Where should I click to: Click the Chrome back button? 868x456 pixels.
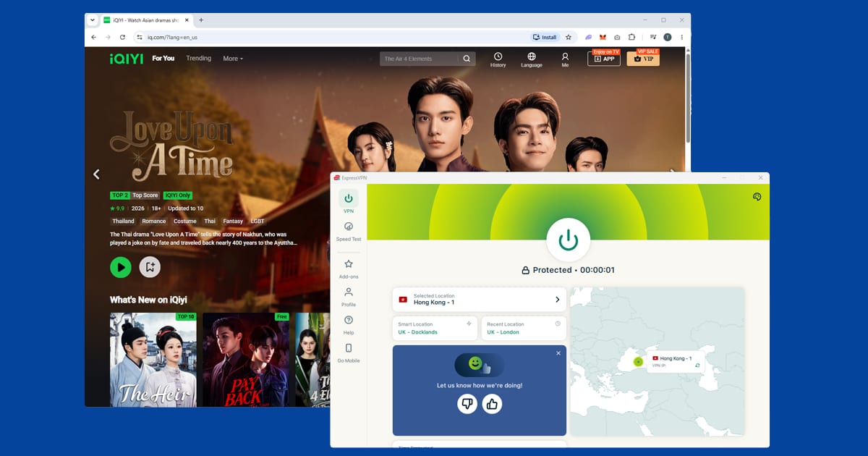93,37
